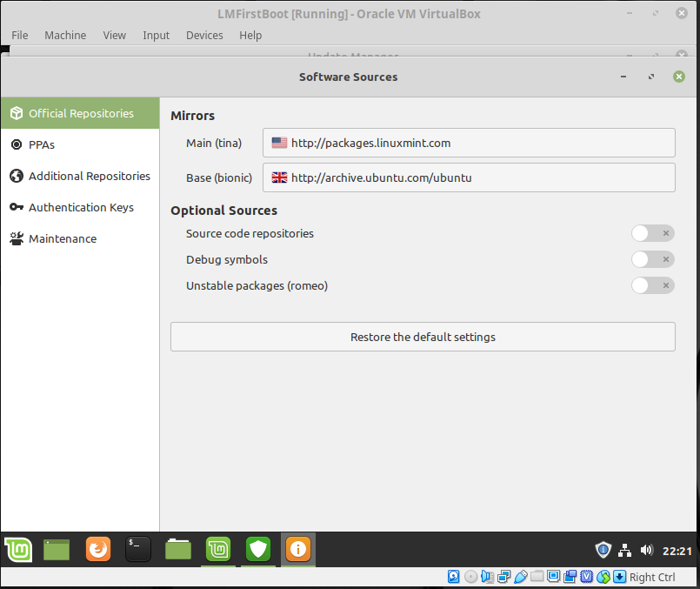This screenshot has height=589, width=700.
Task: Click the VirtualBox network adapters status icon
Action: pos(504,577)
